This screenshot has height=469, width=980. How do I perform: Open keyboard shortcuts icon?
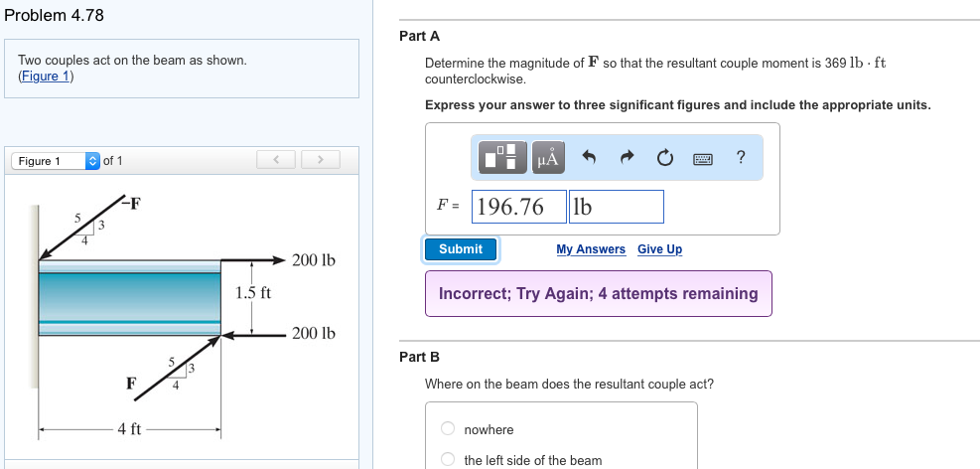[x=703, y=158]
